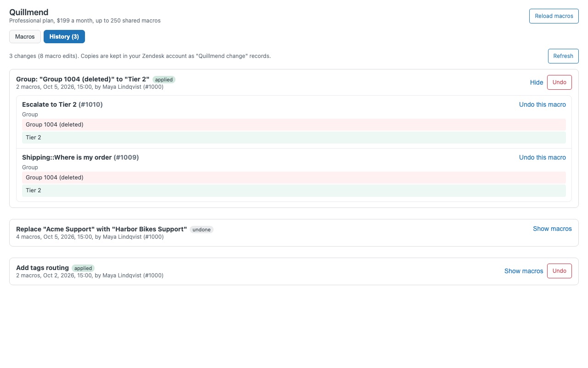Show macros for the Harbor Bikes replacement

tap(552, 229)
